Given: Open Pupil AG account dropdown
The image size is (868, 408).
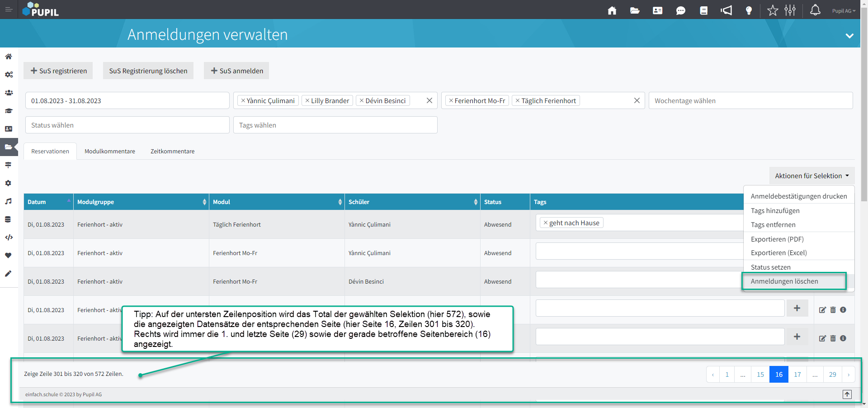Looking at the screenshot, I should [844, 11].
